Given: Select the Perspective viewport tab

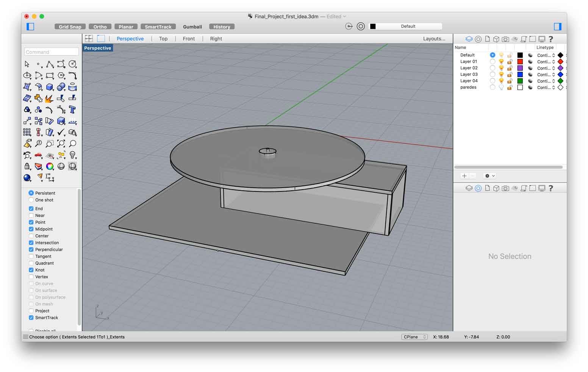Looking at the screenshot, I should [130, 39].
